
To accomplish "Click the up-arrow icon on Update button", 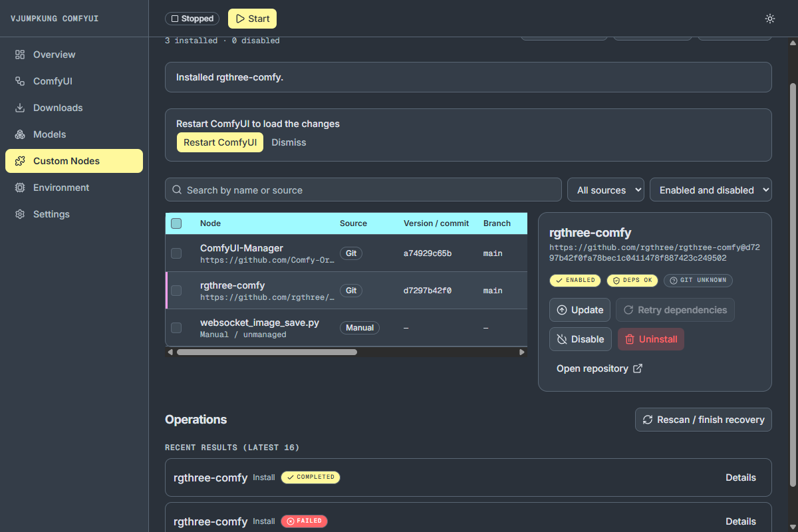I will point(562,310).
